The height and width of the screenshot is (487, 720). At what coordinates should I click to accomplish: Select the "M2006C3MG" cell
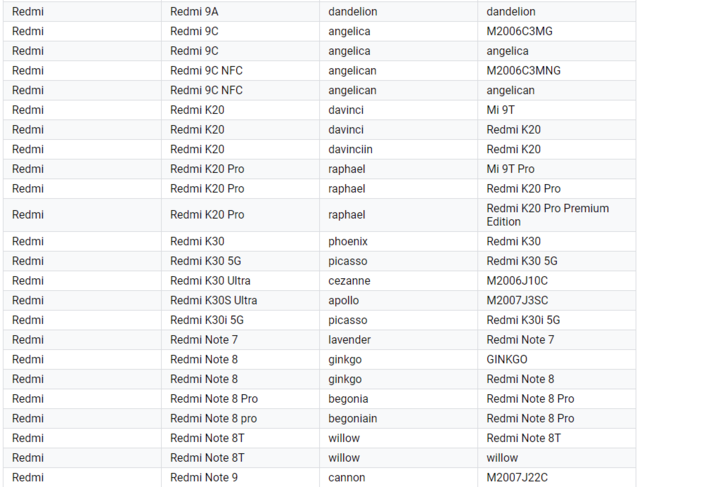519,31
